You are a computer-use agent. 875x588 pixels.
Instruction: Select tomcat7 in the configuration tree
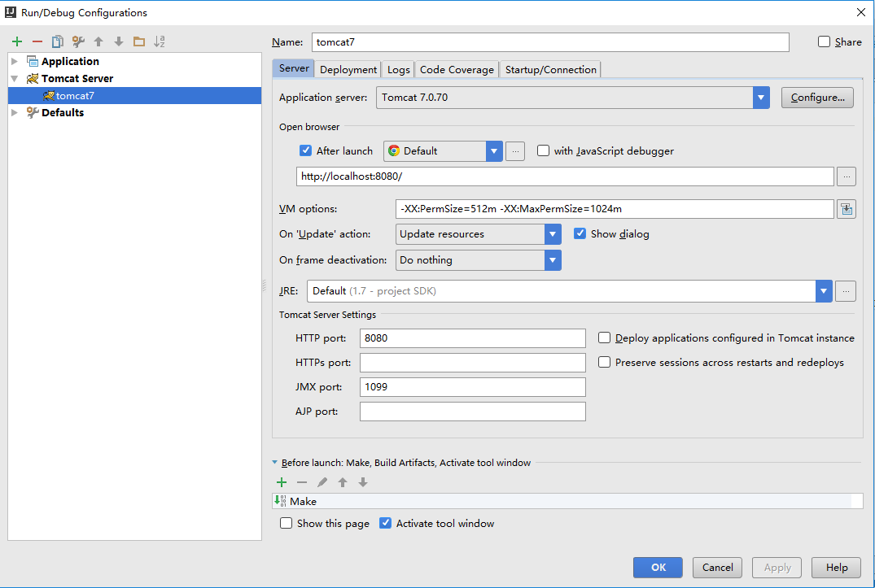75,96
